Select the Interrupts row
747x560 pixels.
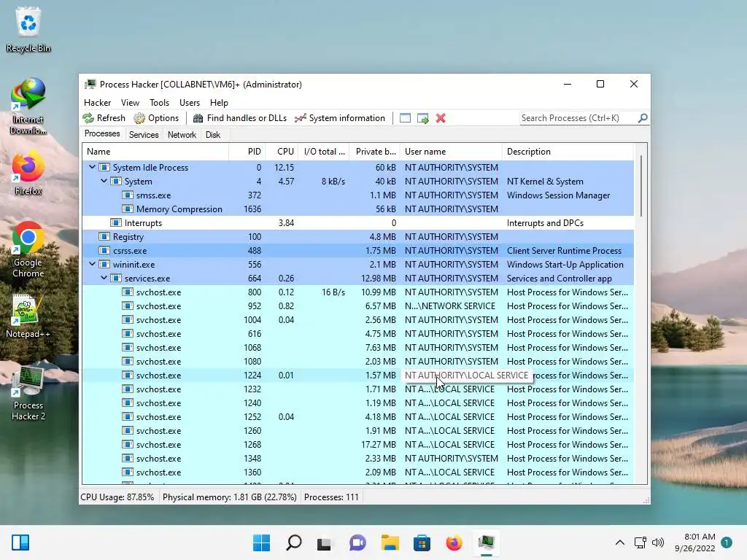point(357,223)
